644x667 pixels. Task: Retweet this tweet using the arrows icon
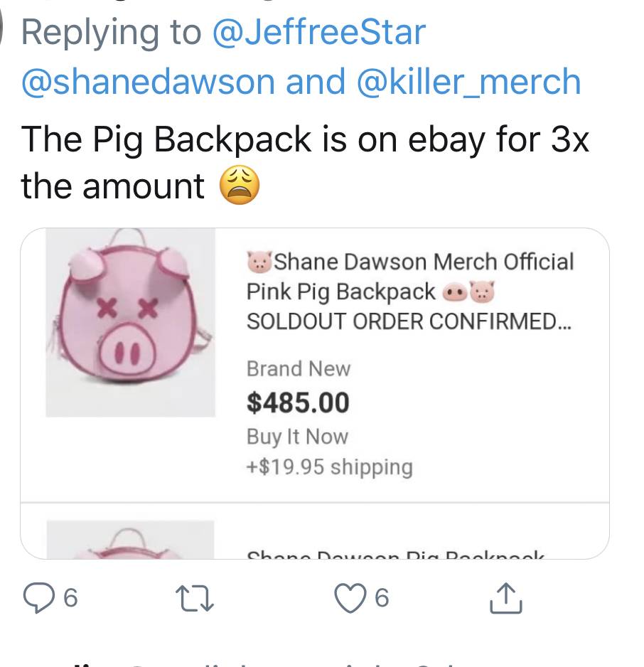pos(195,599)
